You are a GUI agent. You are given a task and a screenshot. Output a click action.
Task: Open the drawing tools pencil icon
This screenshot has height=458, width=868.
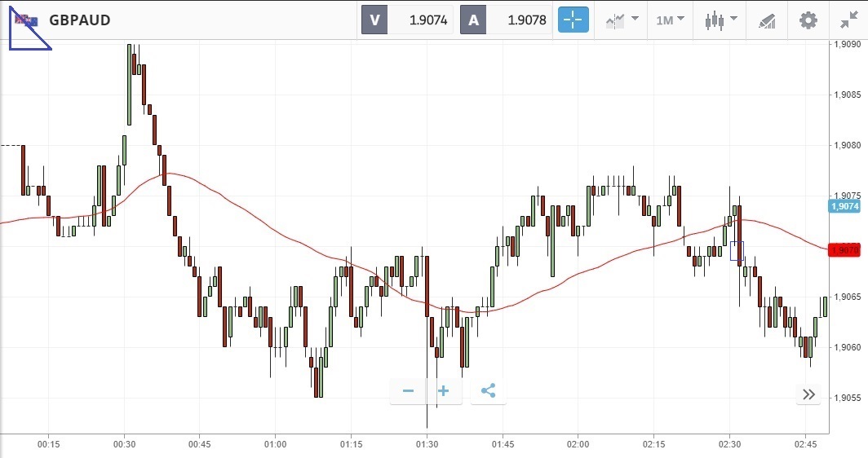pyautogui.click(x=767, y=20)
